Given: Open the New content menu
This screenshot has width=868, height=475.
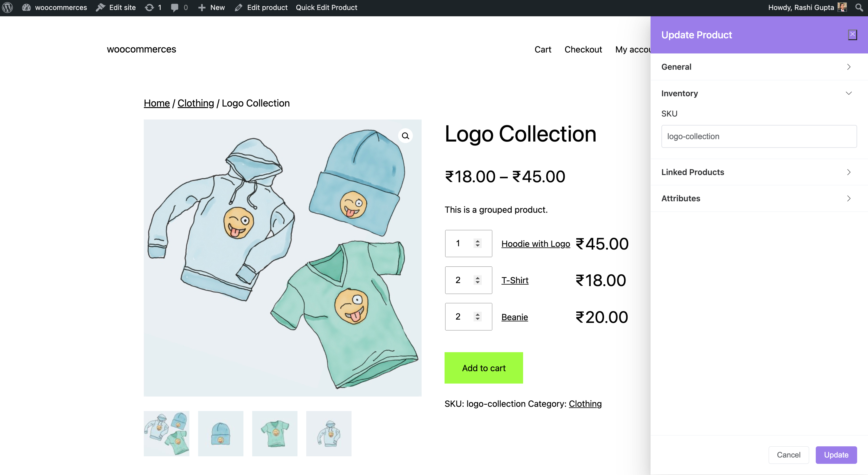Looking at the screenshot, I should pyautogui.click(x=211, y=8).
